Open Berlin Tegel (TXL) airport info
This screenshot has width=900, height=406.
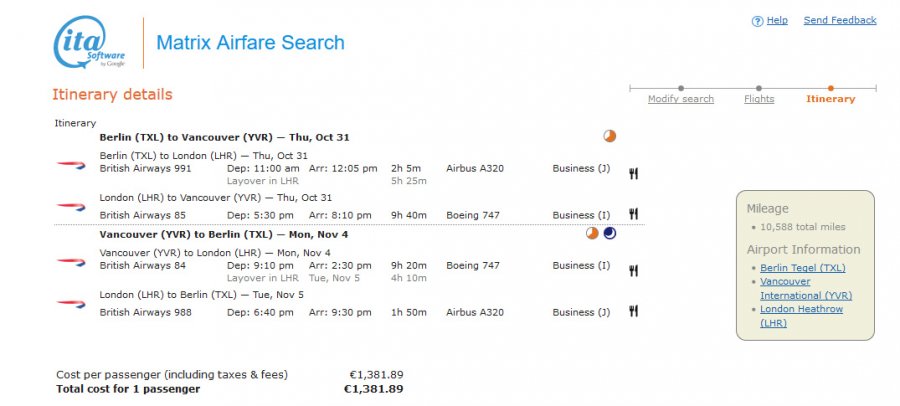[802, 268]
